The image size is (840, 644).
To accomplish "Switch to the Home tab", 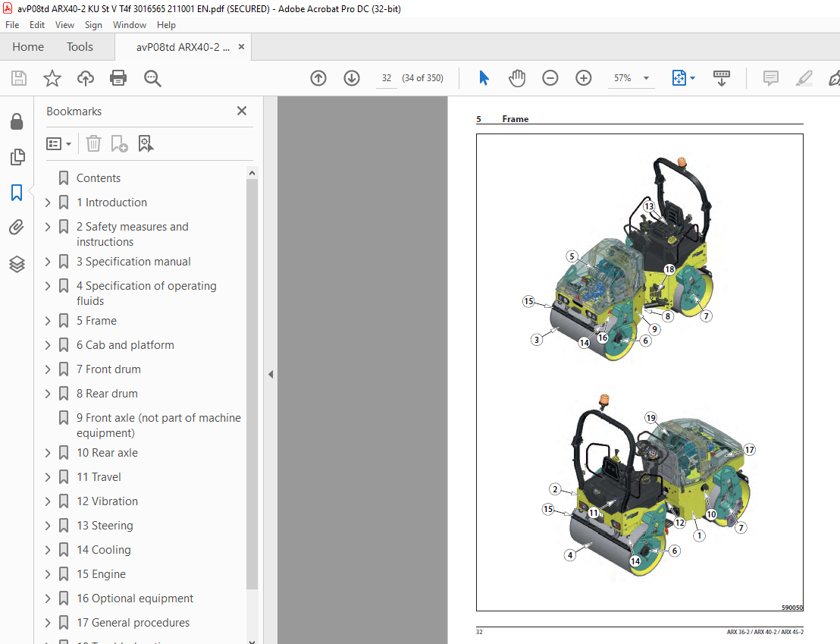I will coord(28,47).
